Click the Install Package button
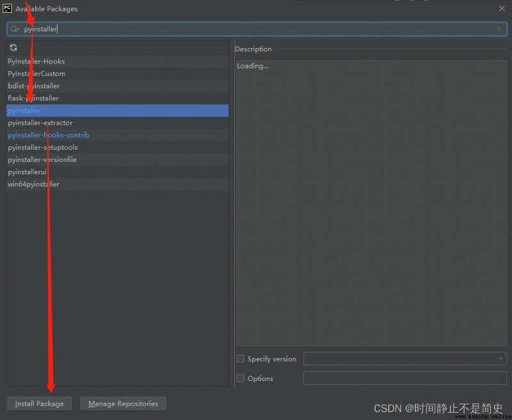 39,403
